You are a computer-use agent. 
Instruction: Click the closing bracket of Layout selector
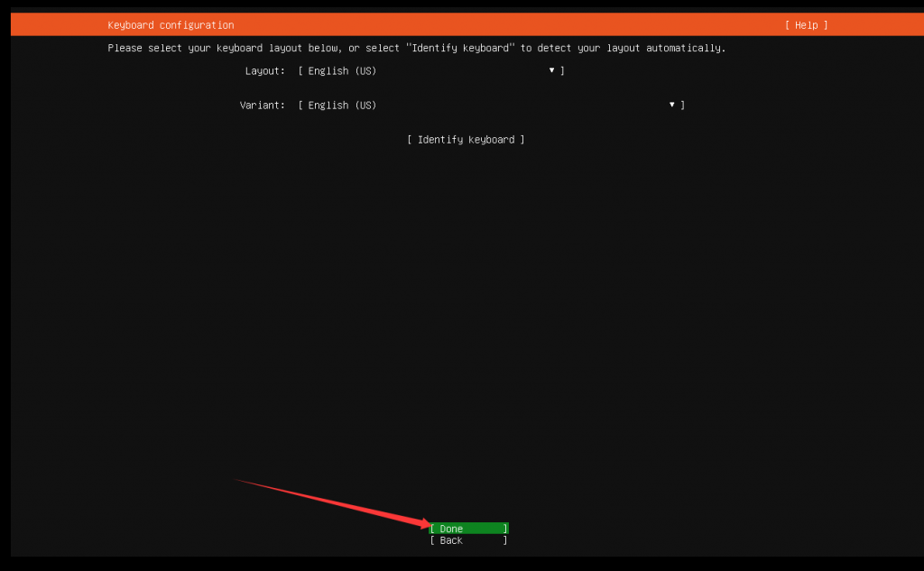coord(562,70)
